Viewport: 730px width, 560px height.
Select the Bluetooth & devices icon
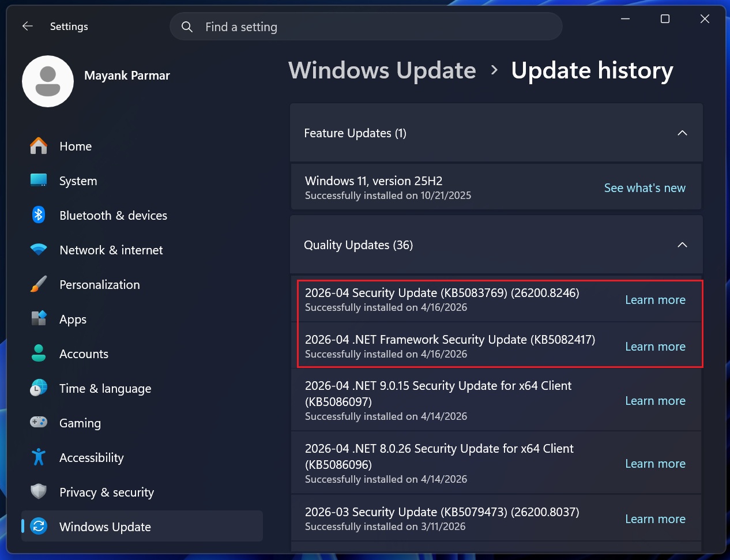[38, 215]
